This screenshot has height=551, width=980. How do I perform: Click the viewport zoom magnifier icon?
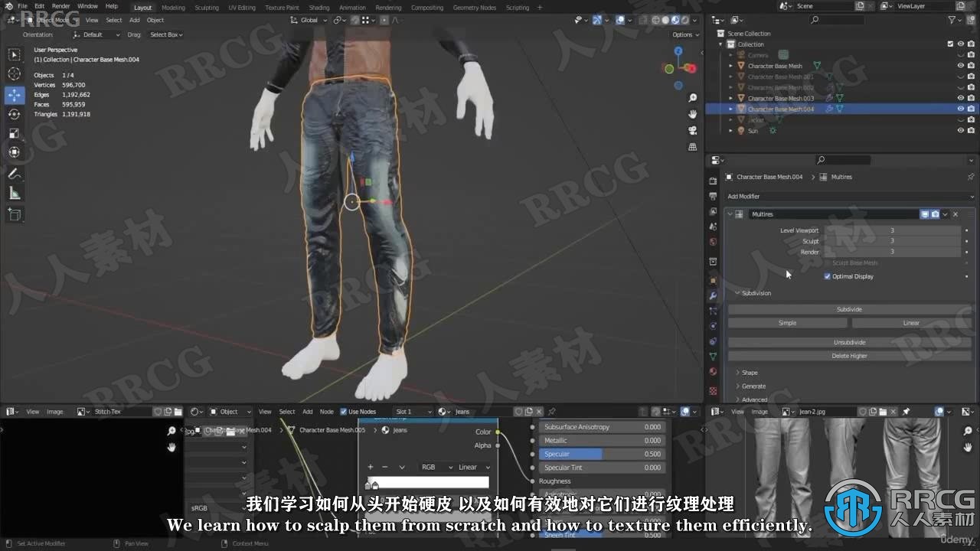(693, 98)
